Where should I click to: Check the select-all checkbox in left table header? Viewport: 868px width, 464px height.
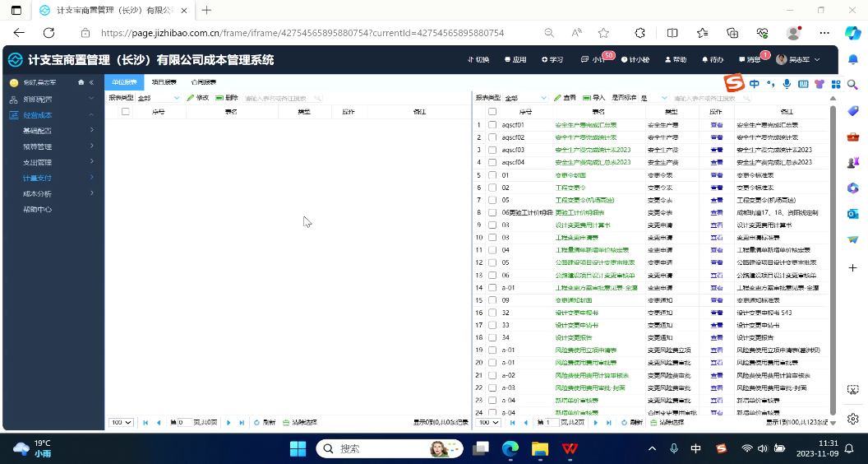point(126,111)
